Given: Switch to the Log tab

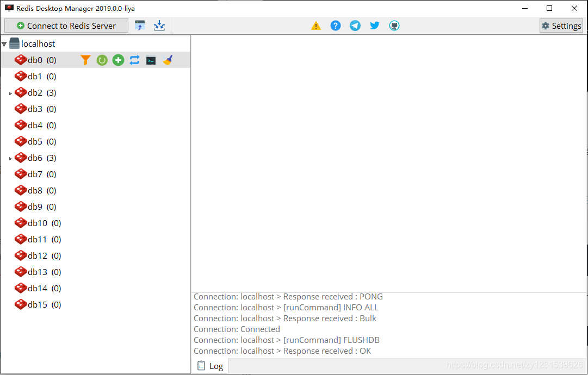Looking at the screenshot, I should [210, 366].
